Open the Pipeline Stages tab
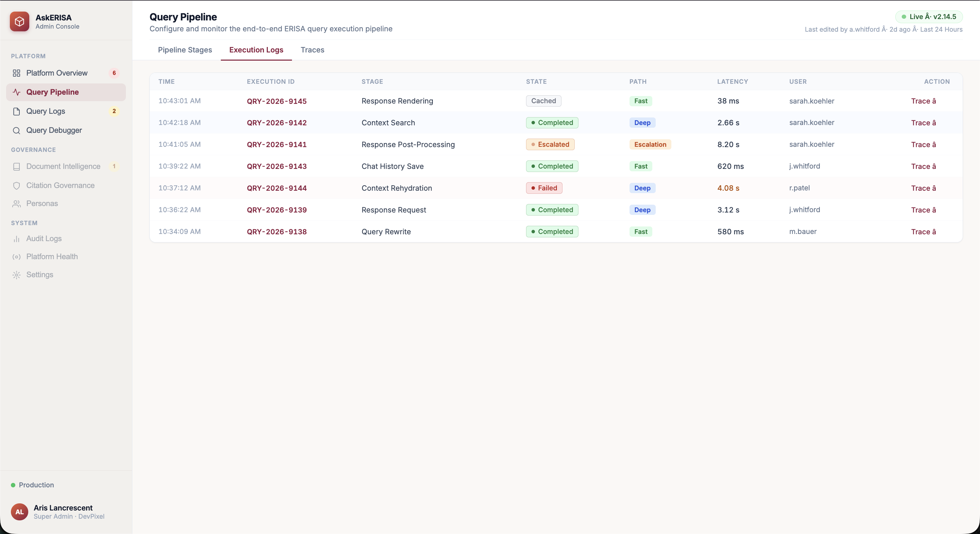 [x=185, y=50]
